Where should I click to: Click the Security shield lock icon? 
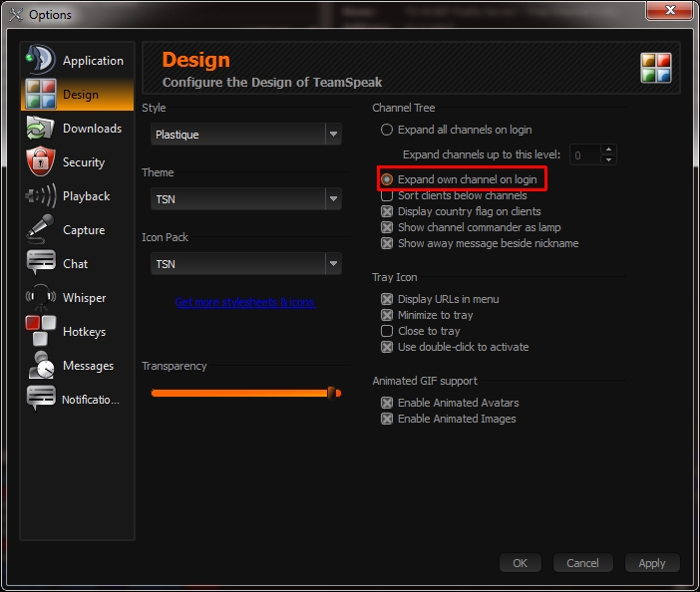pos(41,161)
